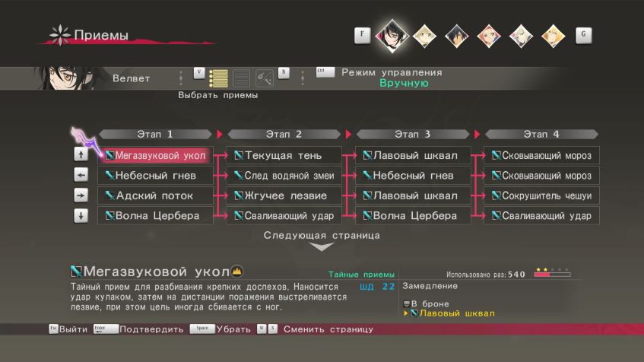This screenshot has height=362, width=644.
Task: Select the Этап 2 column header
Action: pyautogui.click(x=283, y=135)
